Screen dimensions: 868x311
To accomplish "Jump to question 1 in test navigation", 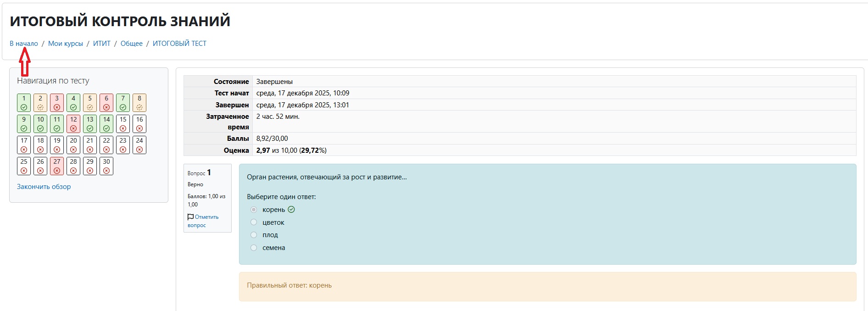I will point(24,103).
